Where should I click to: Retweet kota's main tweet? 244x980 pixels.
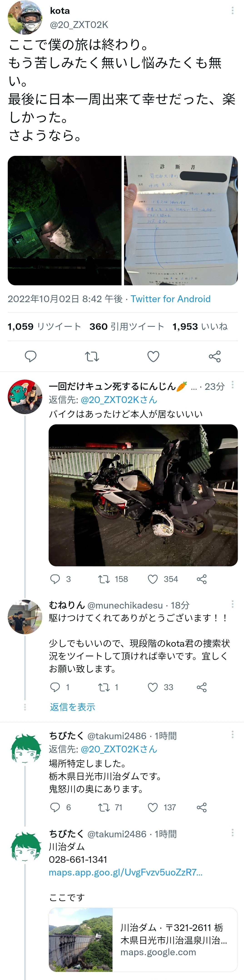tap(92, 356)
